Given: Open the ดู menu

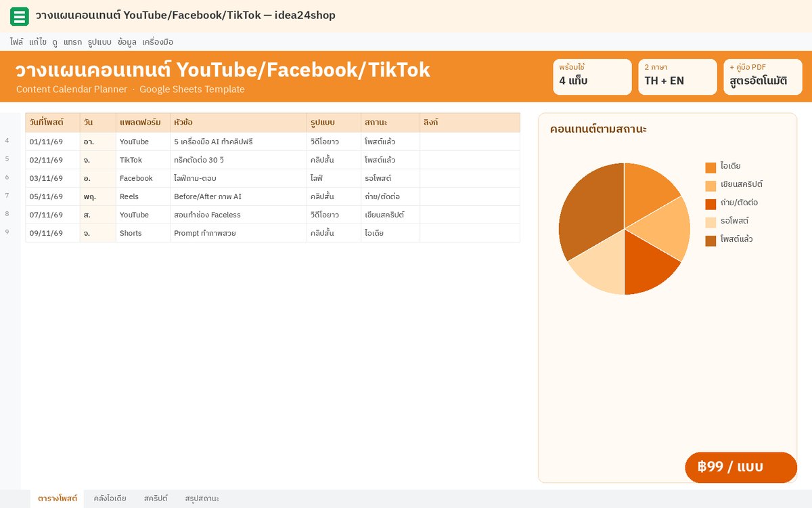Looking at the screenshot, I should pyautogui.click(x=55, y=42).
